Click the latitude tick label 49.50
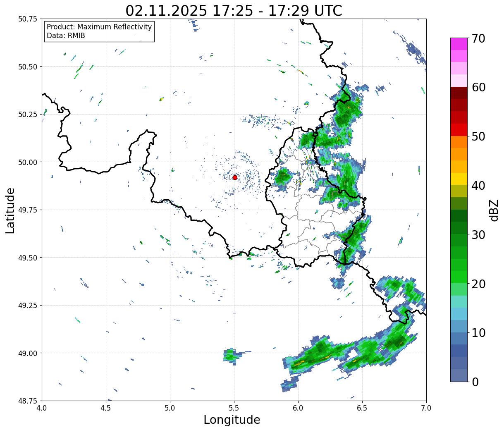Viewport: 504px width, 430px height. pyautogui.click(x=28, y=258)
